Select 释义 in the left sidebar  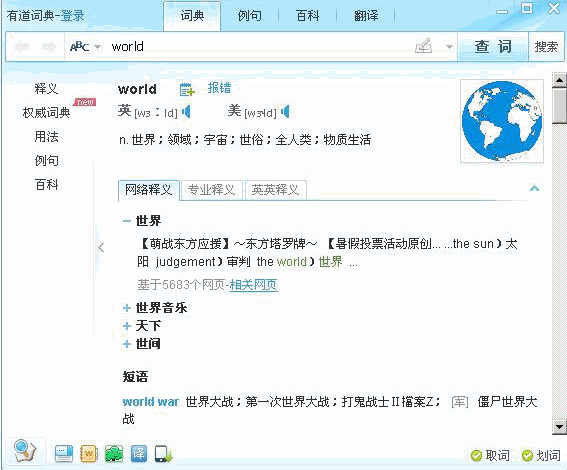(46, 88)
